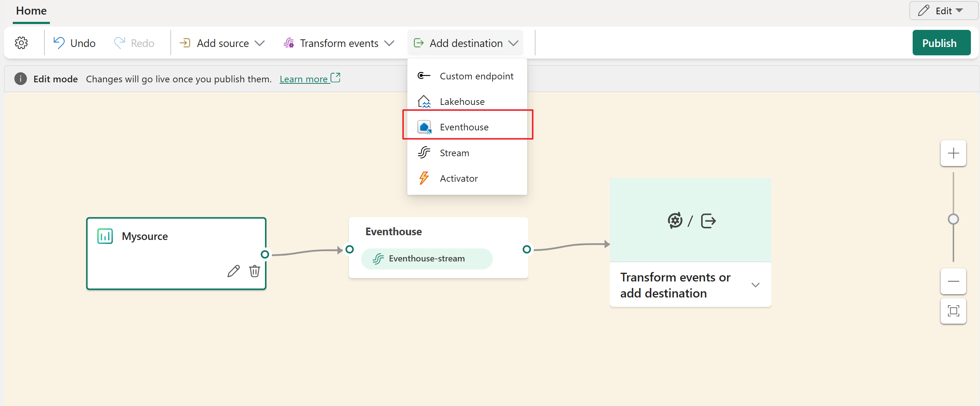Choose Lakehouse destination option
The image size is (980, 406).
coord(462,102)
